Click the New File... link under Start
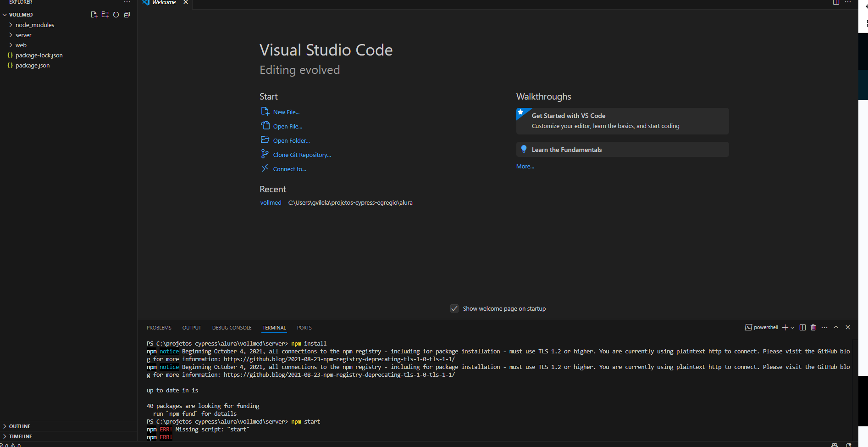 click(x=286, y=112)
